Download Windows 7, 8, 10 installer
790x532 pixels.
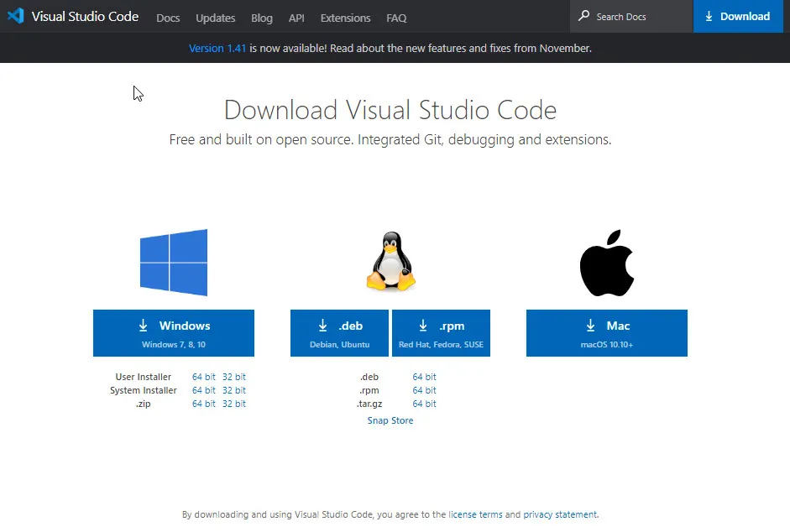174,332
